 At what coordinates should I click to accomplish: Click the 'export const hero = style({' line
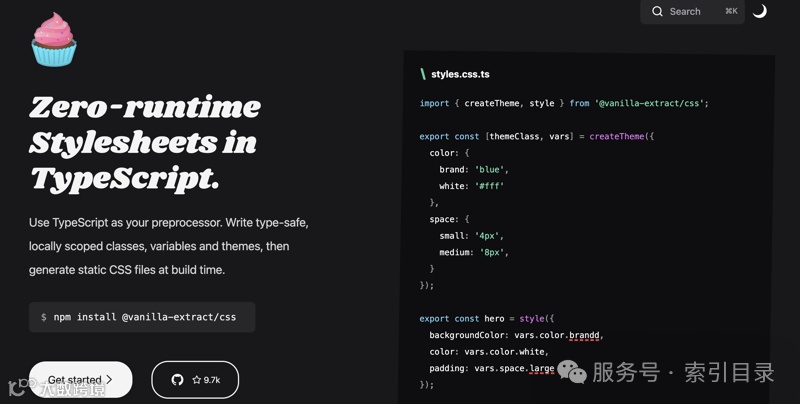click(x=487, y=318)
